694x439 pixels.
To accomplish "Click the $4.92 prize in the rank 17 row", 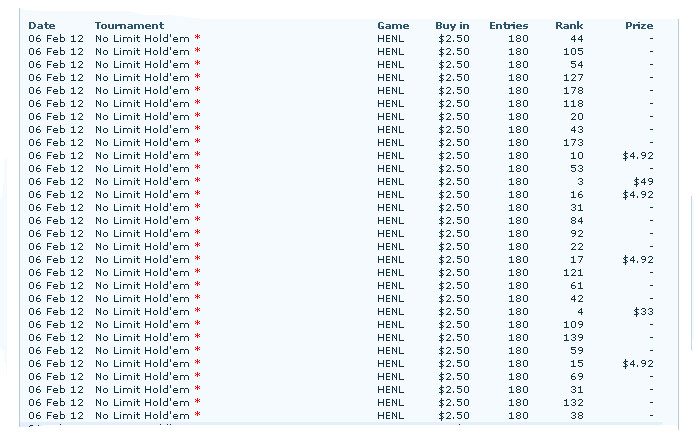I will [638, 260].
